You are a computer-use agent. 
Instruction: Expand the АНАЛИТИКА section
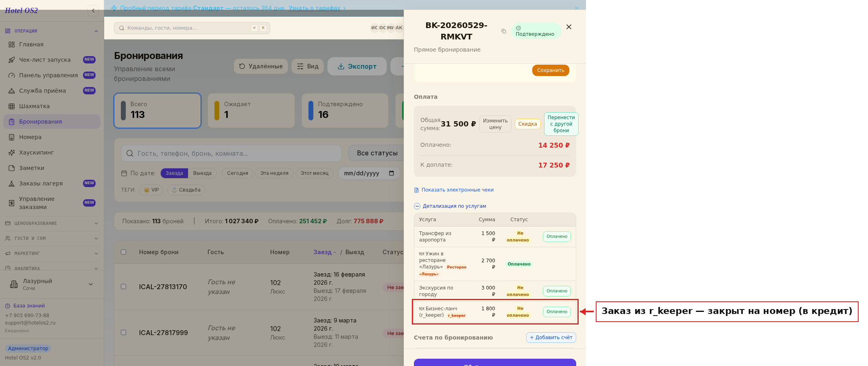pyautogui.click(x=52, y=268)
